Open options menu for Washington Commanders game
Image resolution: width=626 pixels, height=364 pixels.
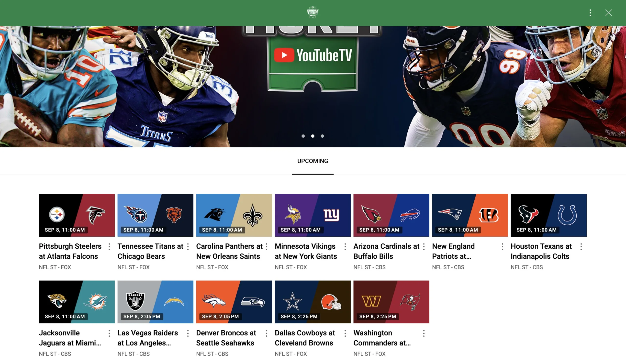(x=424, y=333)
